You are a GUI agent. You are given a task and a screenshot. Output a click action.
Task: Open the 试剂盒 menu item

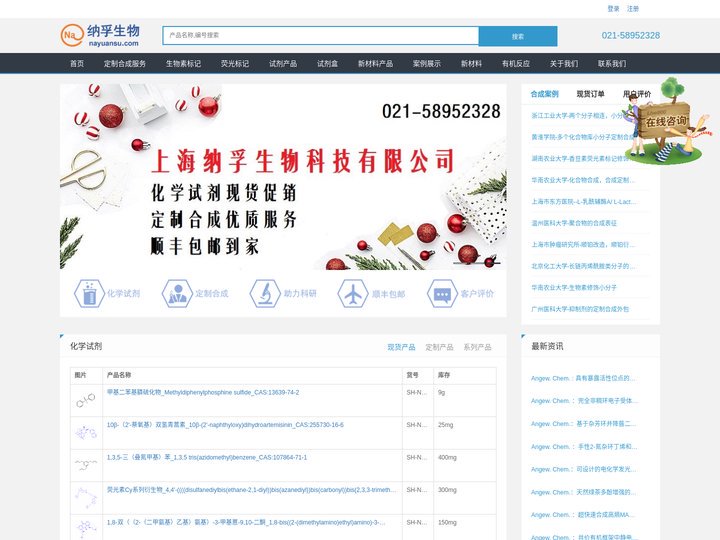[x=327, y=64]
